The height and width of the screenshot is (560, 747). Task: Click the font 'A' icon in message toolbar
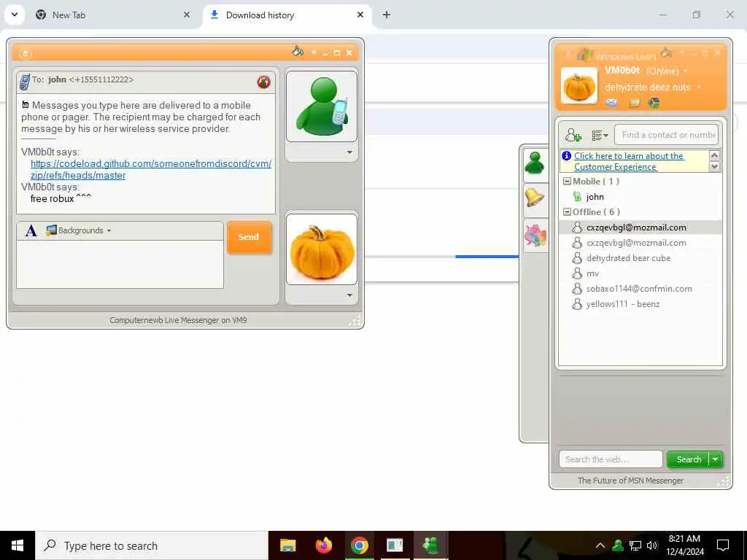(x=31, y=231)
